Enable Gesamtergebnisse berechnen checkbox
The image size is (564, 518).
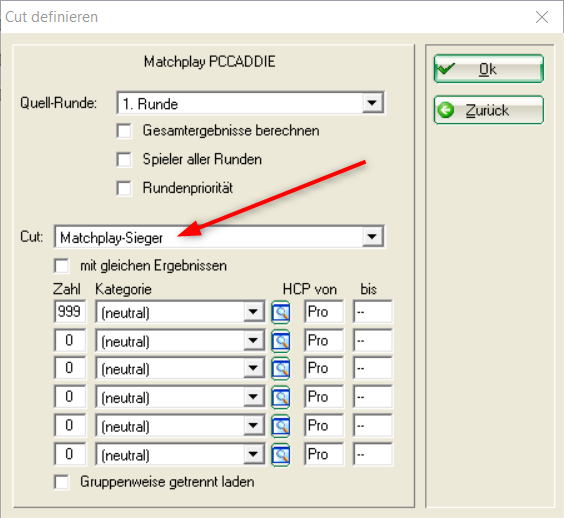124,131
